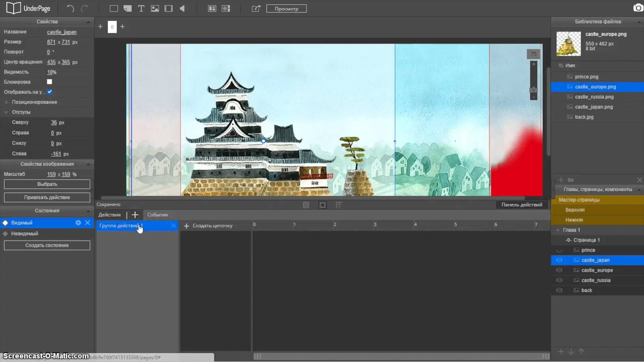The image size is (644, 362).
Task: Click the zoom-in plus on the canvas zoom control
Action: 534,64
